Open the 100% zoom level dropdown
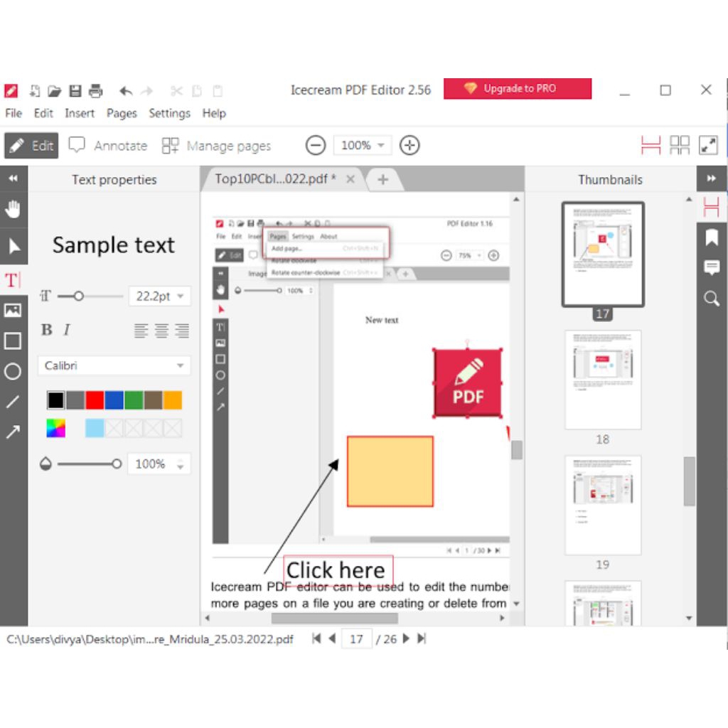The height and width of the screenshot is (728, 728). point(363,146)
